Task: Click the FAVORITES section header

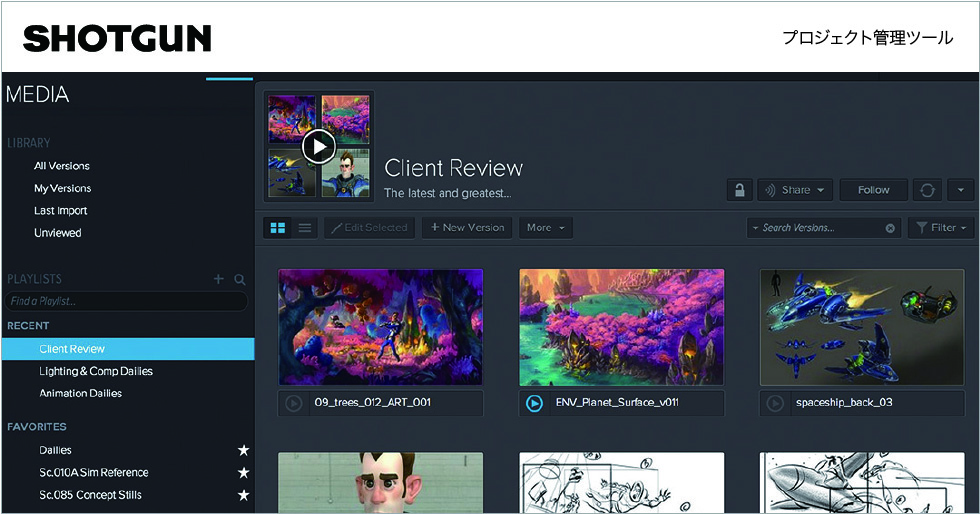Action: [37, 426]
